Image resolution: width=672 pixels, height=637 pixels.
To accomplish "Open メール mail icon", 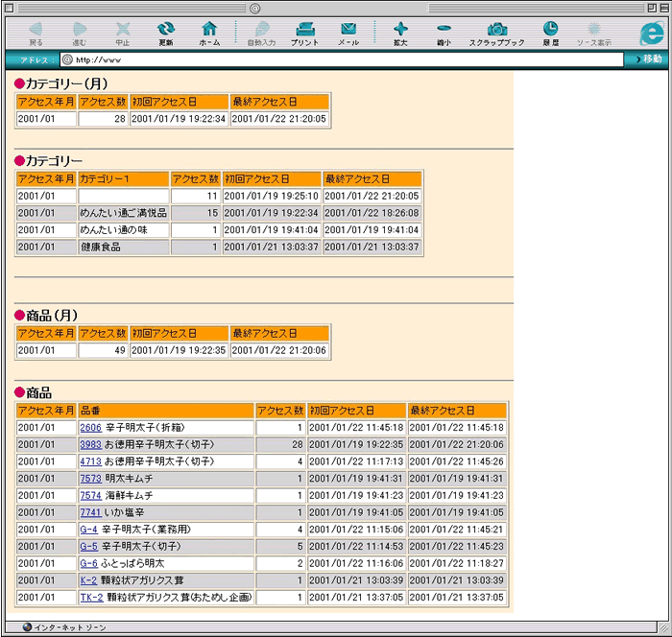I will click(348, 34).
